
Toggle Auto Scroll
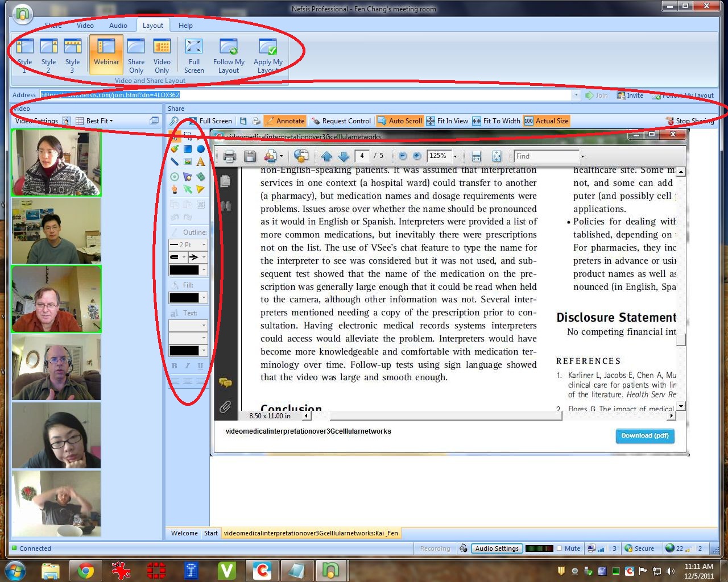[x=399, y=121]
